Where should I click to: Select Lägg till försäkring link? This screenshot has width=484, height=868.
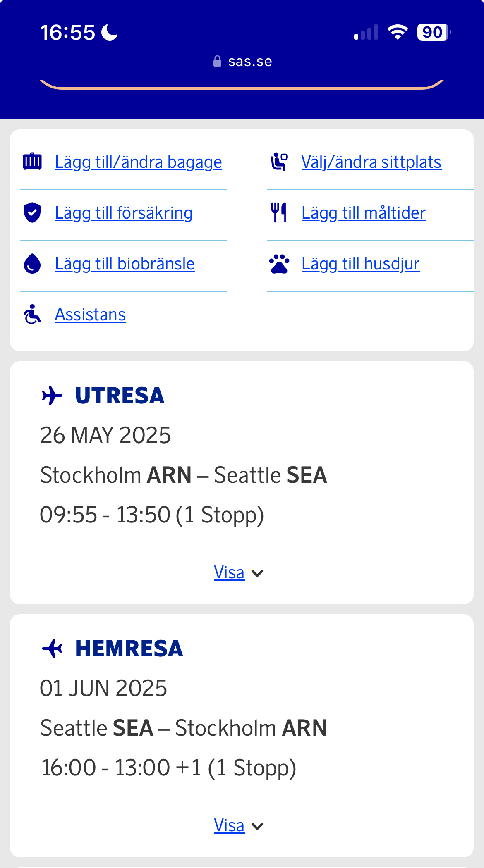tap(123, 213)
